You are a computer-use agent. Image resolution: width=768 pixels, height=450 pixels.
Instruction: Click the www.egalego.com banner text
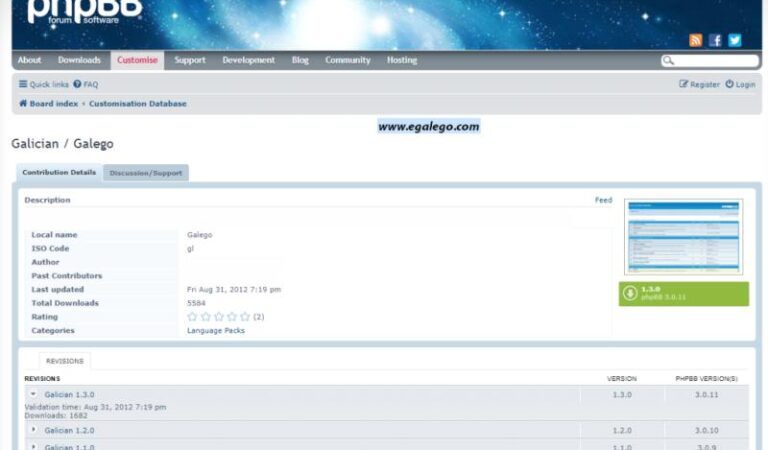(429, 126)
